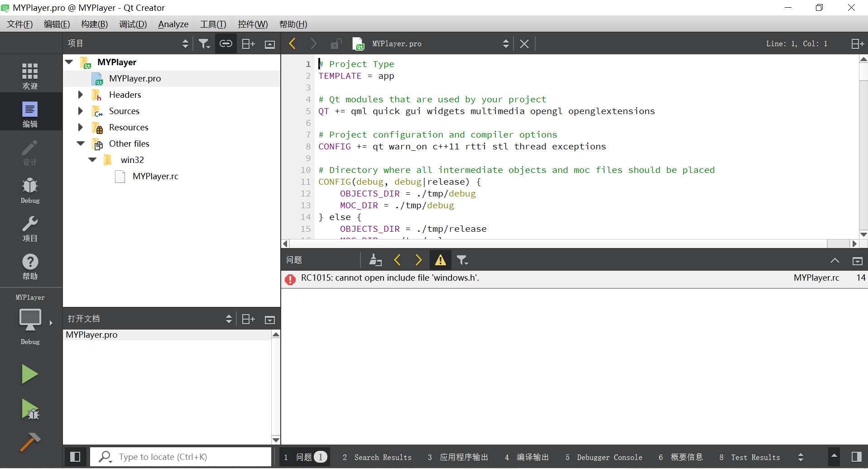Go forward in editor navigation history
Screen dimensions: 868x469
[313, 43]
